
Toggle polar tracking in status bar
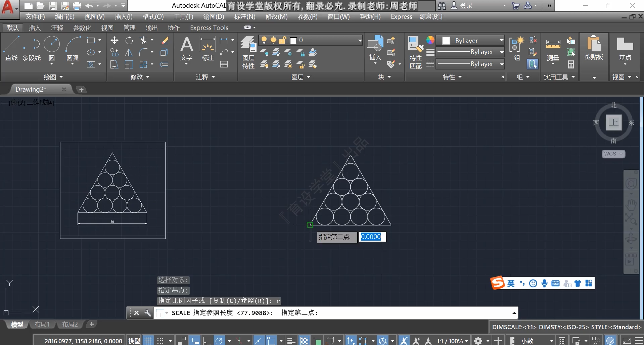pyautogui.click(x=219, y=341)
